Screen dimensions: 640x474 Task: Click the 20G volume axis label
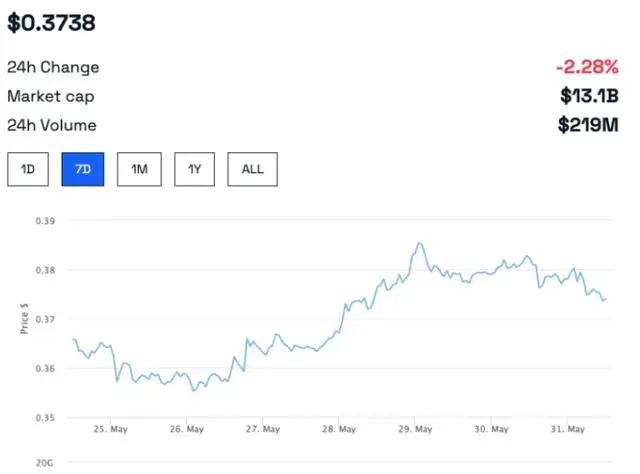coord(44,463)
